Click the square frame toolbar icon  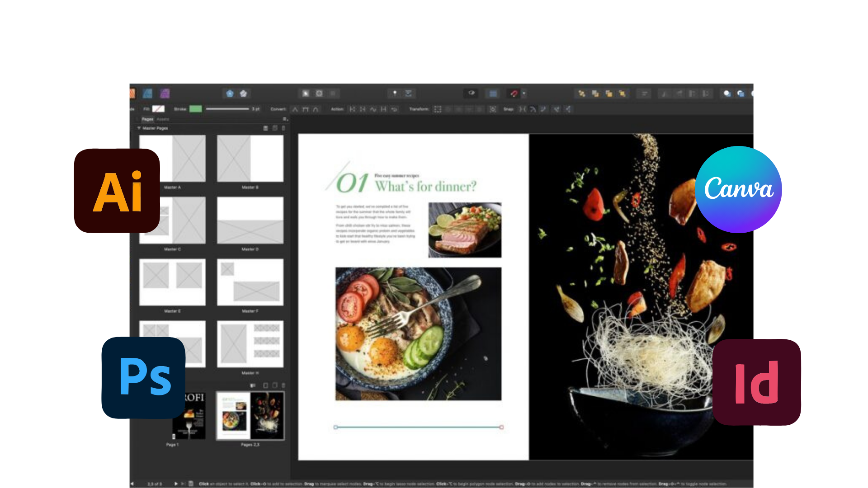coord(319,94)
